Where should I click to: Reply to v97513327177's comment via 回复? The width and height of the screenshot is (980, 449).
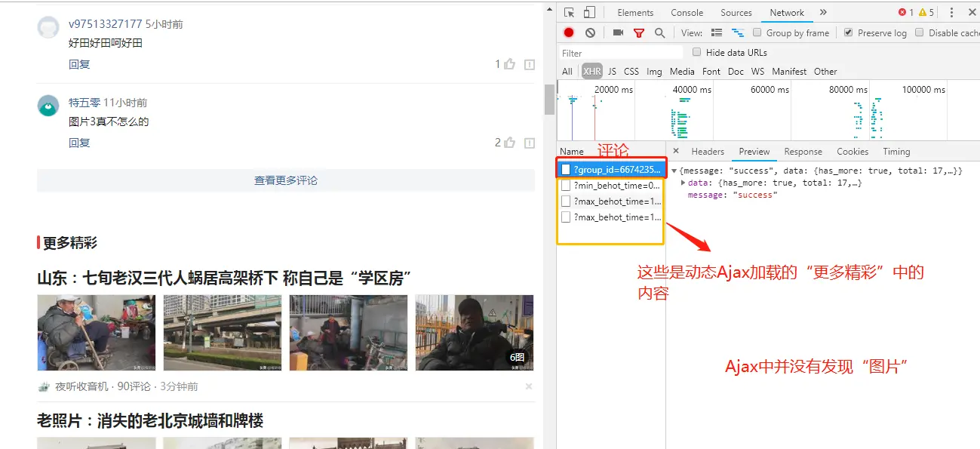(x=79, y=64)
